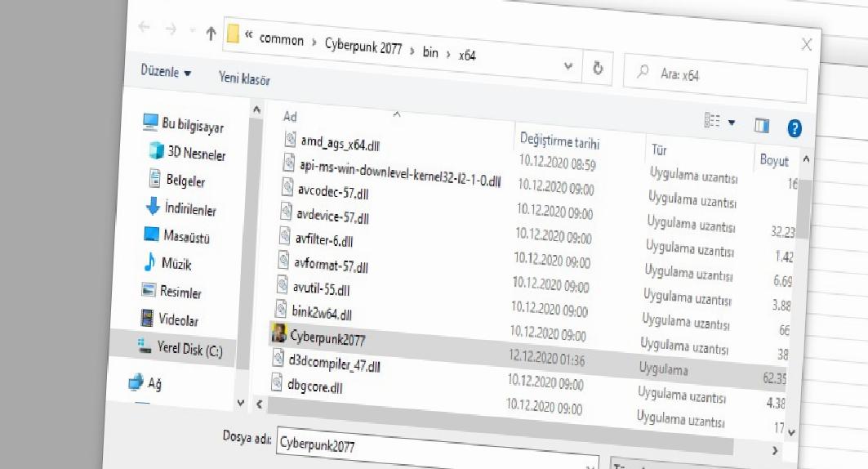Viewport: 868px width, 469px height.
Task: Select avfilter-6.dll file
Action: 324,239
